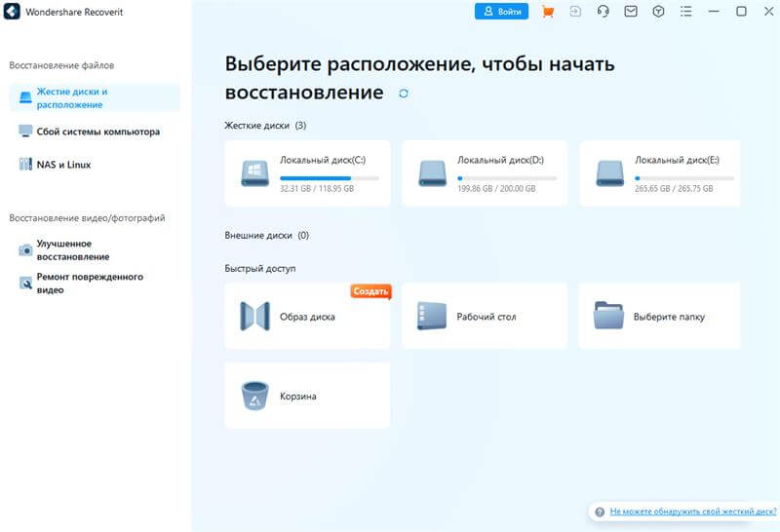Click the Локальный диск(C:) drive icon
The width and height of the screenshot is (780, 532).
point(254,173)
